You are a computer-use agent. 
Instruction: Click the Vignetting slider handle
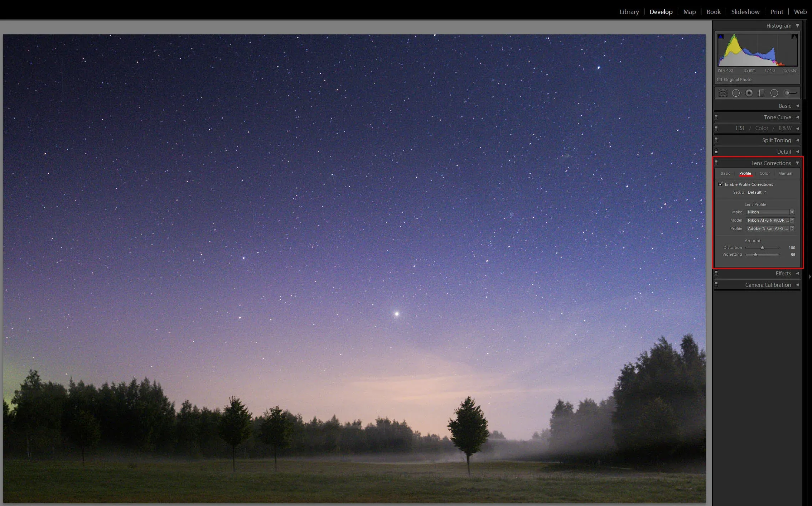pos(755,255)
